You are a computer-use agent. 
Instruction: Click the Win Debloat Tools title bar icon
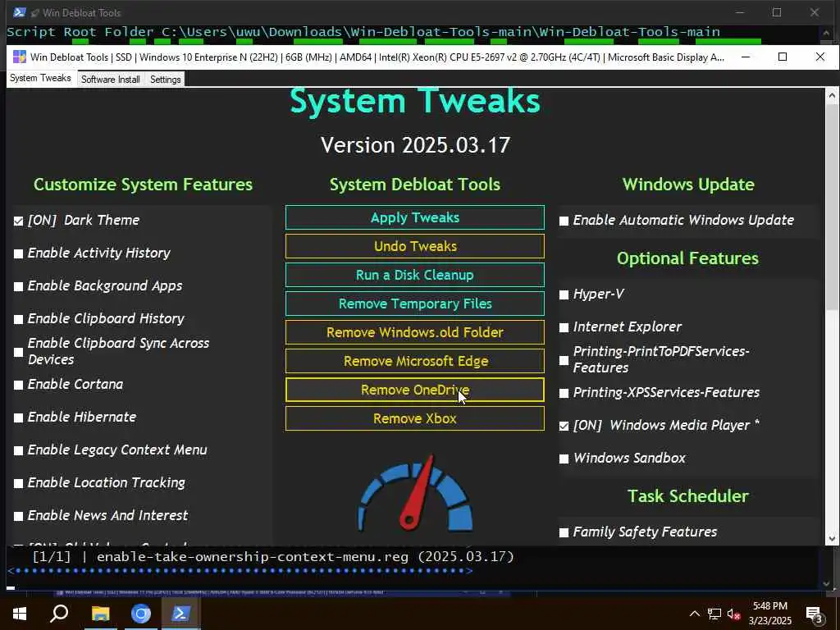20,57
